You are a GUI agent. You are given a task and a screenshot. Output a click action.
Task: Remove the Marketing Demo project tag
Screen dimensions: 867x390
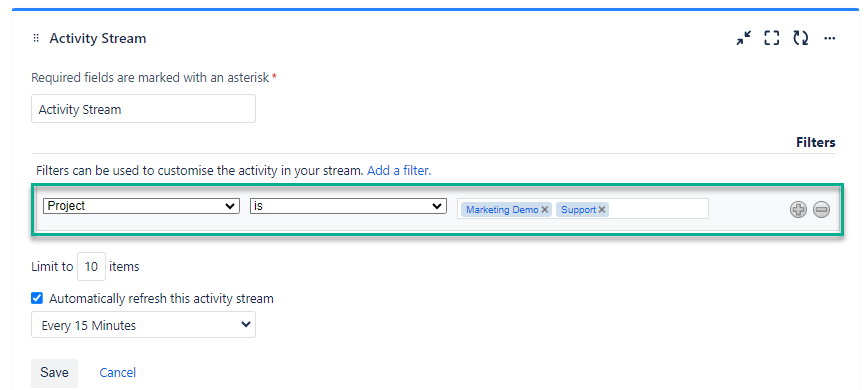click(545, 210)
